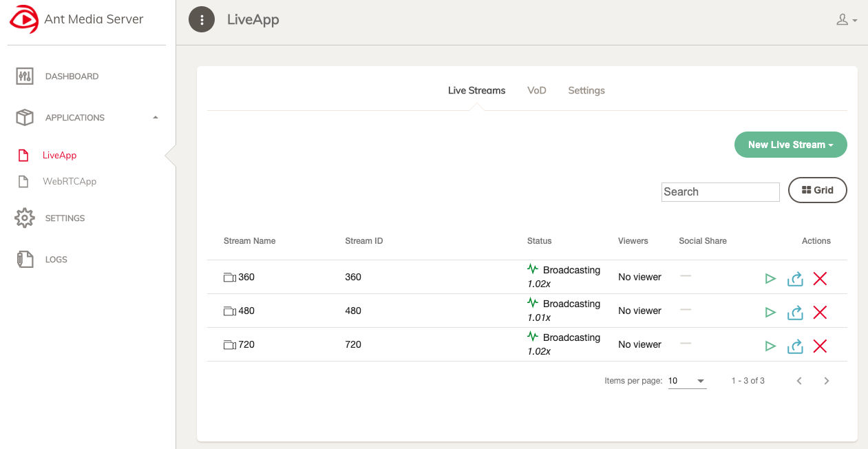Image resolution: width=868 pixels, height=449 pixels.
Task: Click the Logs document icon
Action: [25, 260]
